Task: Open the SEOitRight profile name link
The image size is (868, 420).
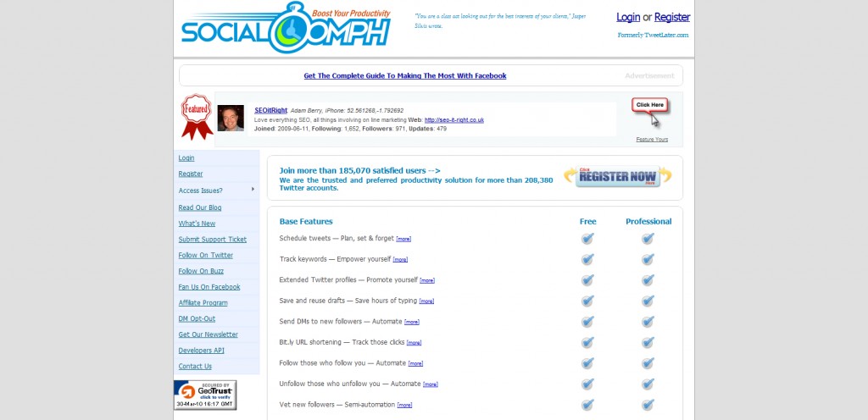Action: tap(270, 111)
